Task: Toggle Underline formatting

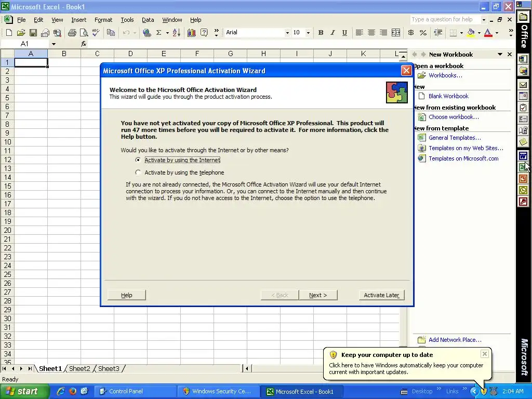Action: click(344, 33)
